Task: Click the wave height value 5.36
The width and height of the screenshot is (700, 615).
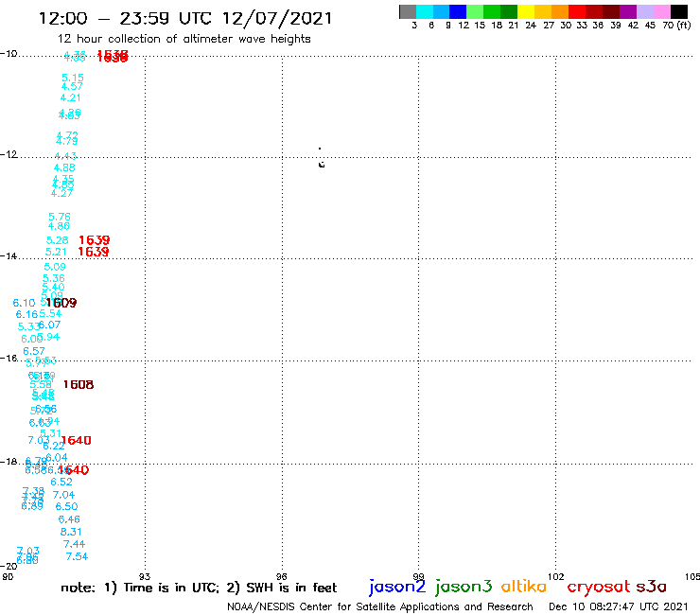Action: [x=54, y=278]
